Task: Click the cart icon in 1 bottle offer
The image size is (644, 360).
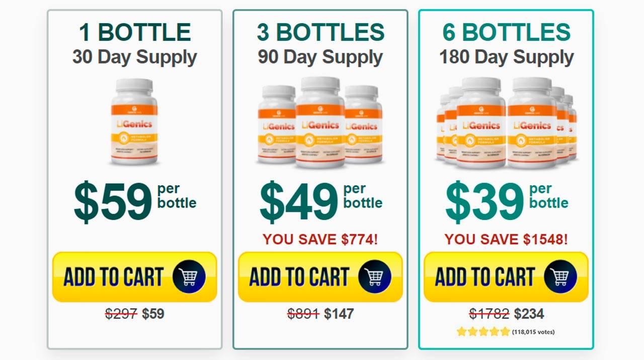Action: coord(189,277)
